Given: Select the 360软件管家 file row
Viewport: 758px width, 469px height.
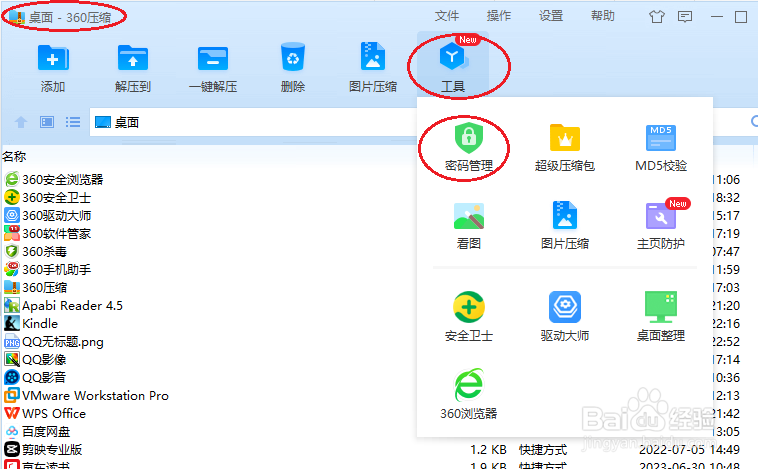Looking at the screenshot, I should tap(47, 234).
